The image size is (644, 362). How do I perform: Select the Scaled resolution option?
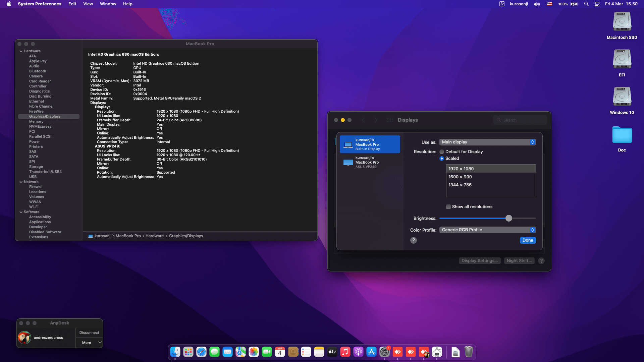[x=442, y=158]
